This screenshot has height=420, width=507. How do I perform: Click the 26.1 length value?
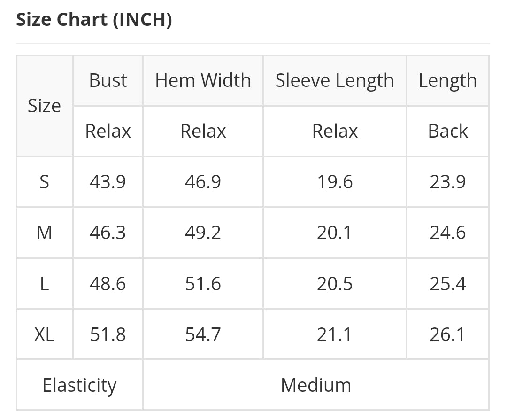point(448,334)
